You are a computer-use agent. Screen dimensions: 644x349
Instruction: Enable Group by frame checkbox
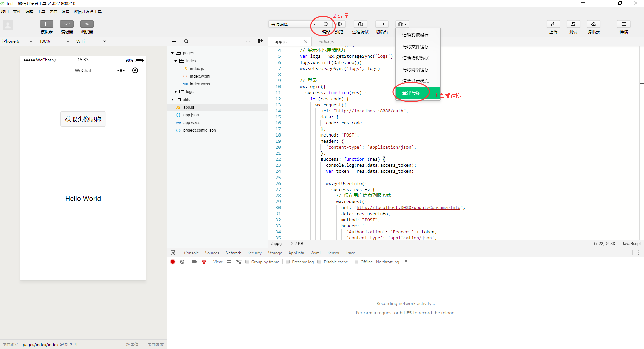(x=247, y=262)
